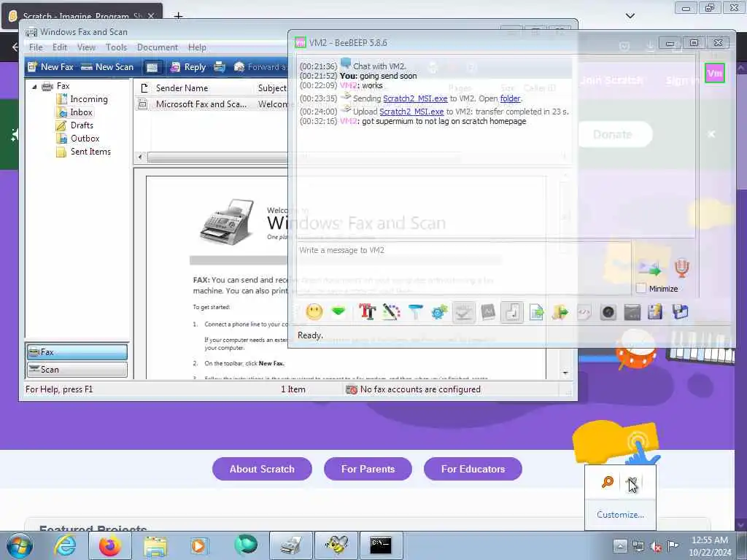This screenshot has width=747, height=560.
Task: Toggle the Minimize checkbox in BeeBEEP
Action: tap(641, 289)
